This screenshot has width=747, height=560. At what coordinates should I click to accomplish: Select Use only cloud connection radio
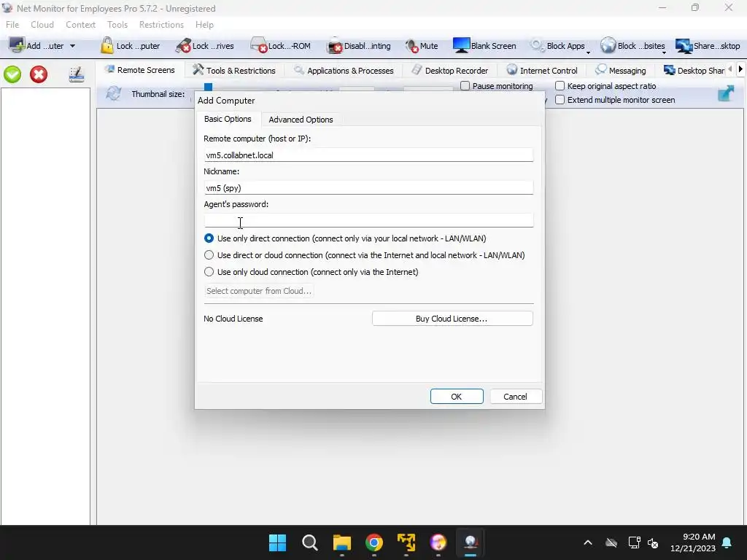209,271
